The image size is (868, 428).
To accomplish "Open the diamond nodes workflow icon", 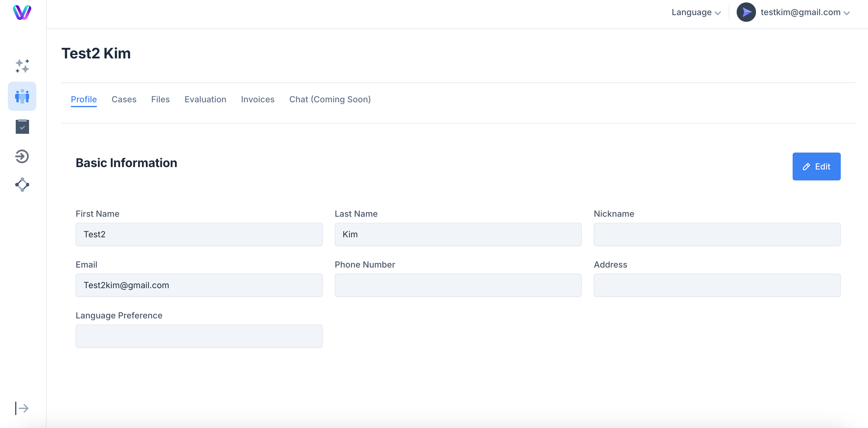I will pyautogui.click(x=22, y=185).
